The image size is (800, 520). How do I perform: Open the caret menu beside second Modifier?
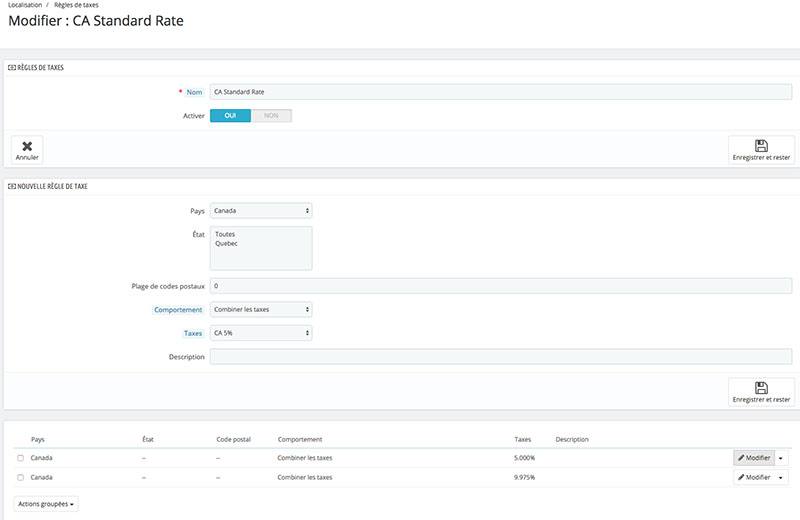781,478
